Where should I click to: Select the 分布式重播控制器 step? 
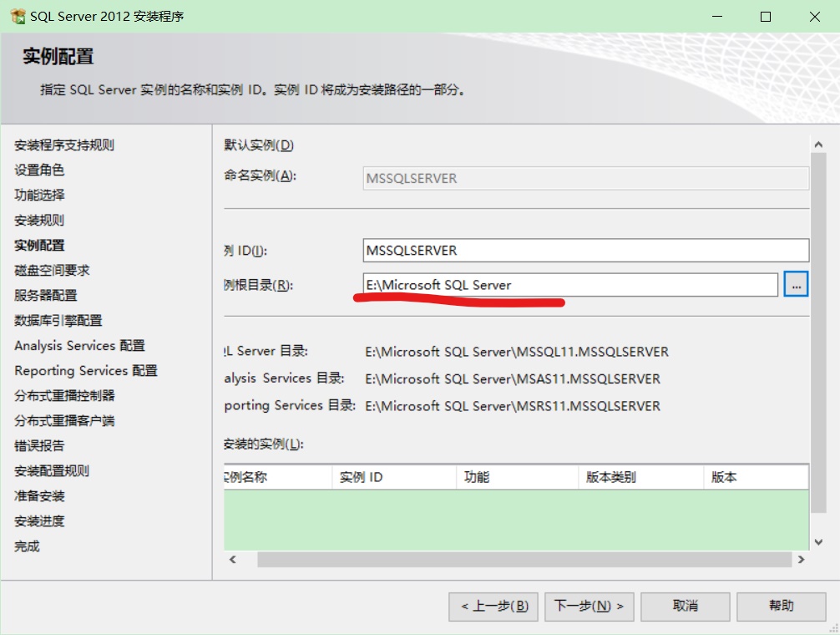click(x=64, y=395)
